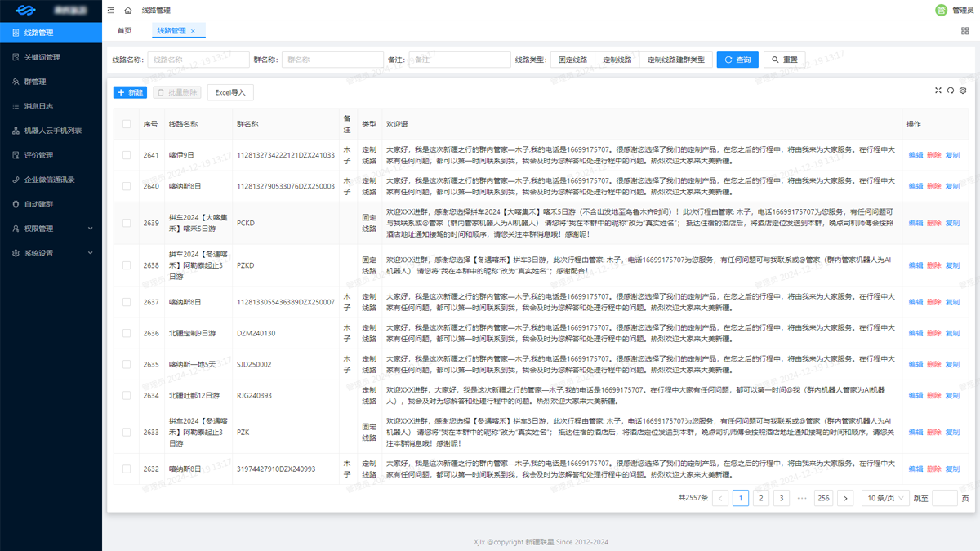Viewport: 980px width, 551px height.
Task: Open the tab layout grid icon
Action: pos(965,31)
